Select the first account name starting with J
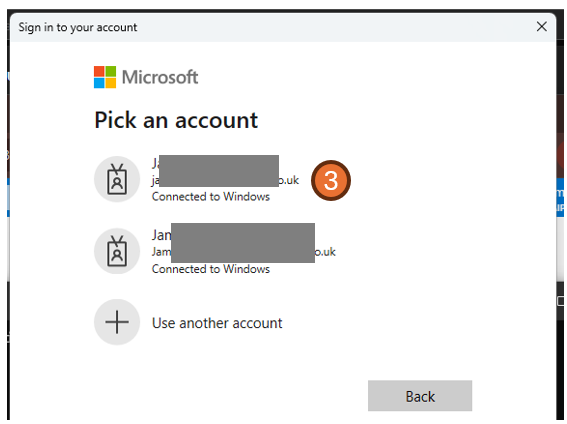 (155, 163)
